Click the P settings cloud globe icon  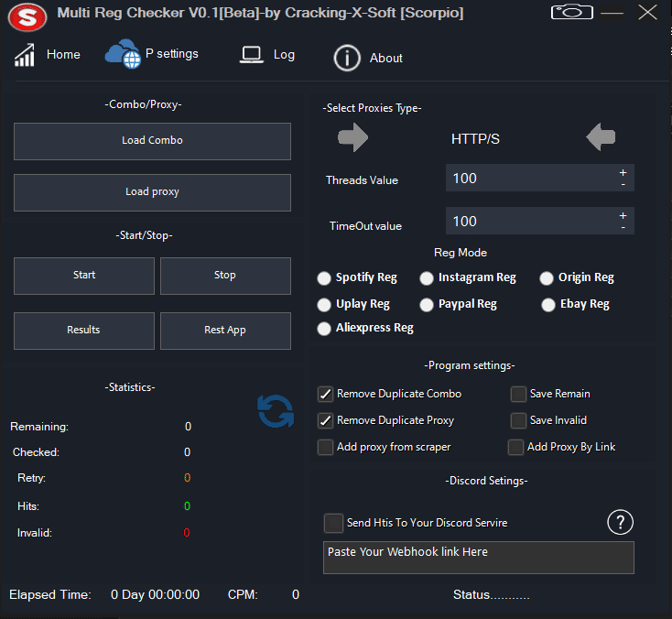(123, 54)
